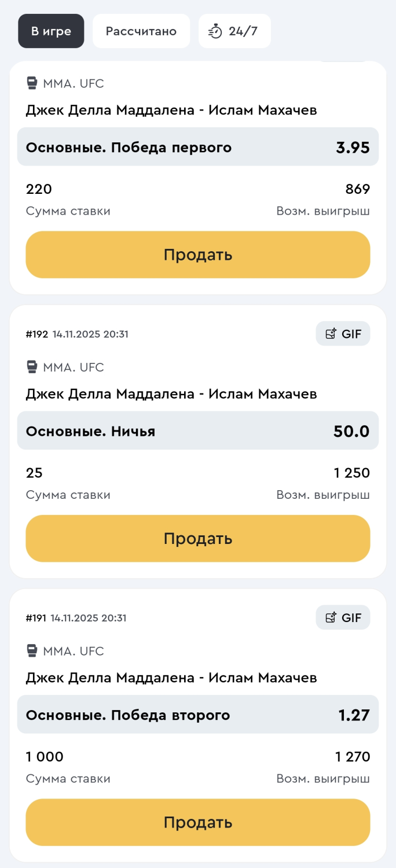This screenshot has height=868, width=396.
Task: Tap Продать for the "Победа второго" bet
Action: [x=197, y=822]
